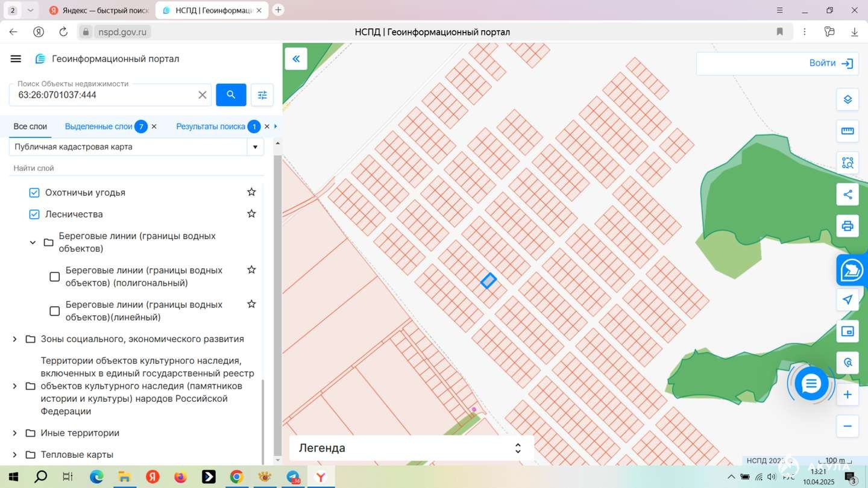The width and height of the screenshot is (868, 488).
Task: Collapse the Береговые линии folder
Action: click(33, 242)
